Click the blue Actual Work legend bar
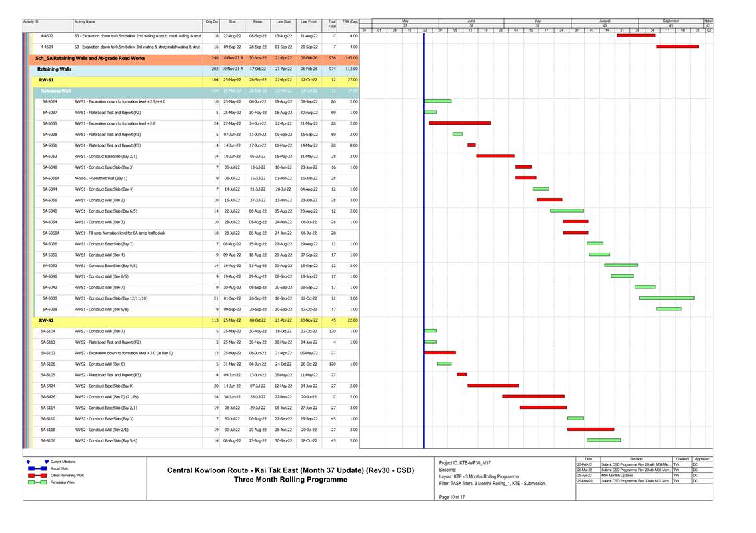The height and width of the screenshot is (533, 756). [x=37, y=468]
